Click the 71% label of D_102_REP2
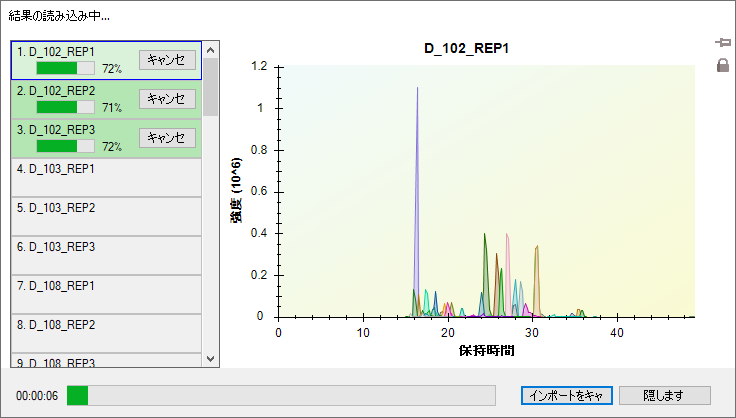This screenshot has width=736, height=418. (112, 107)
